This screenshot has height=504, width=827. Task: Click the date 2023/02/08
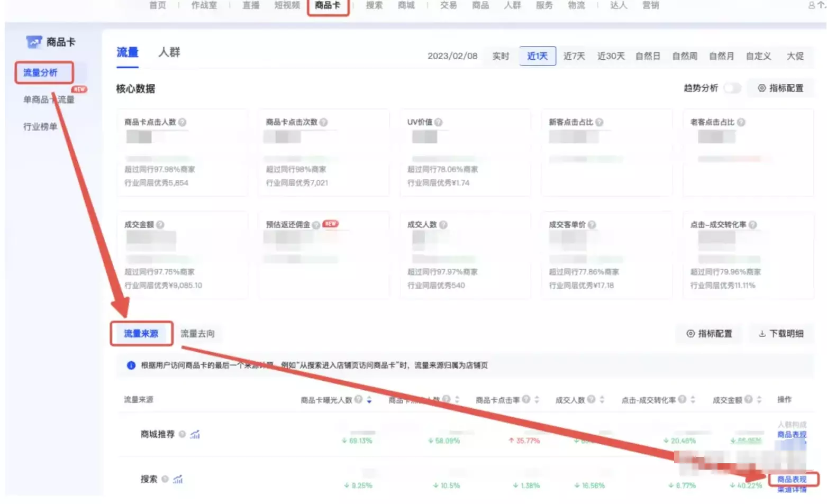pyautogui.click(x=452, y=56)
